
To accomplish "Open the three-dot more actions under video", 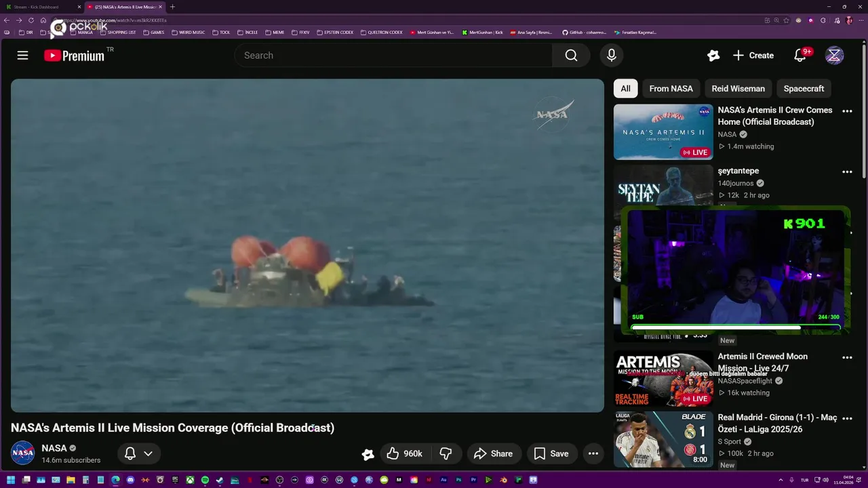I will click(593, 453).
